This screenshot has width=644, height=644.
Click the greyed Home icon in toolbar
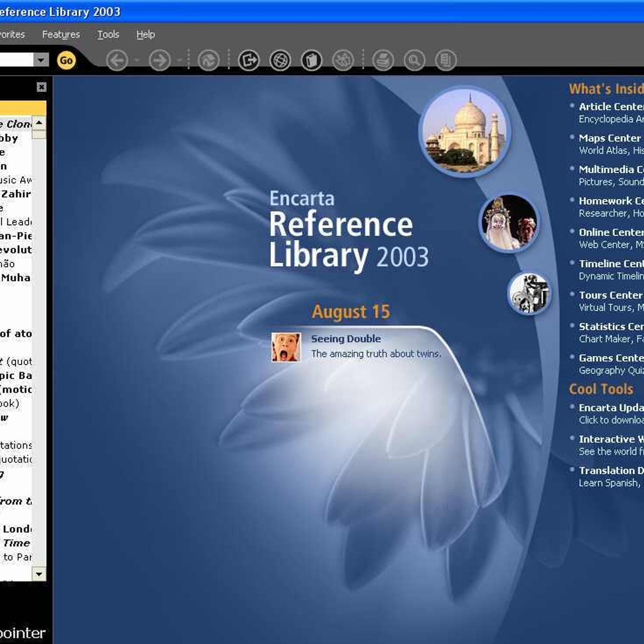[x=208, y=60]
